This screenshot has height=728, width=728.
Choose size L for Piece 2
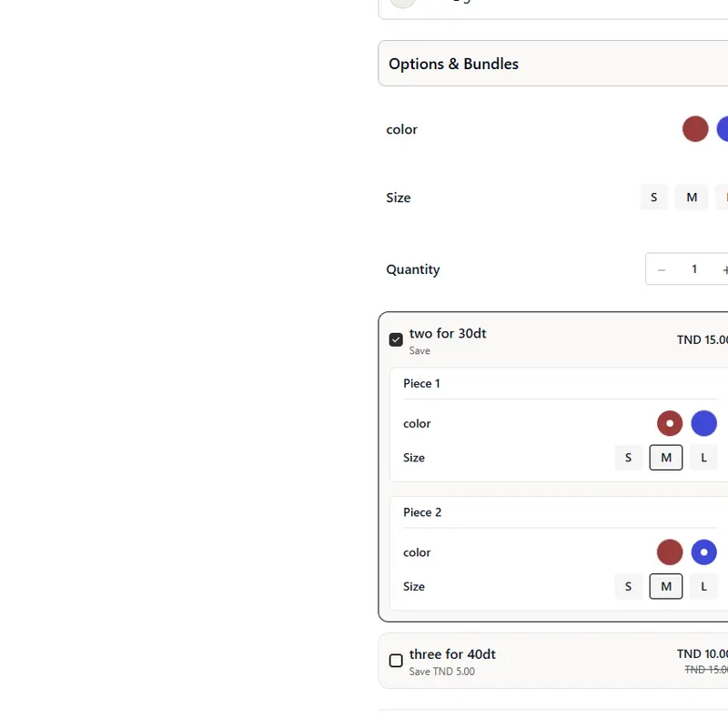703,587
